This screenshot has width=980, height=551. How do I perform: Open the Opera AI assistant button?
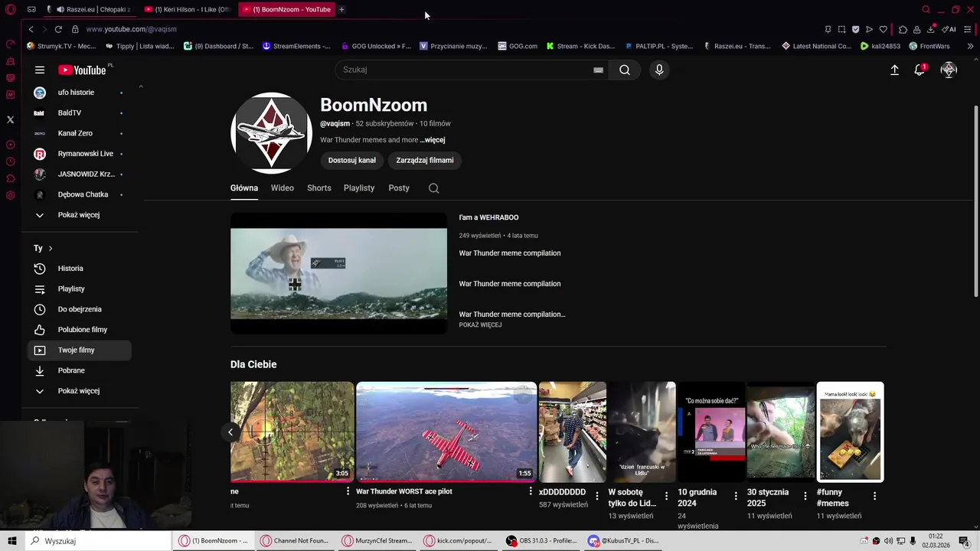(949, 29)
